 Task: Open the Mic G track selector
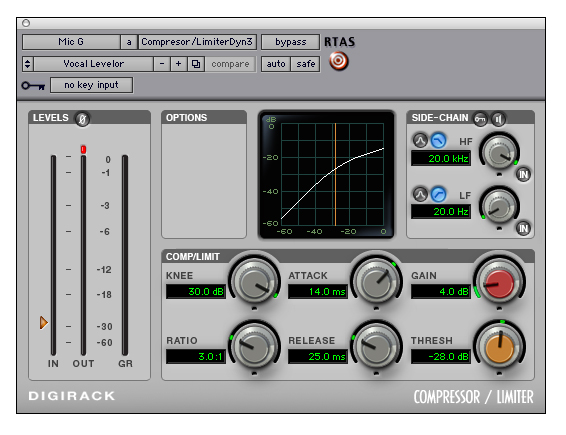pyautogui.click(x=71, y=42)
